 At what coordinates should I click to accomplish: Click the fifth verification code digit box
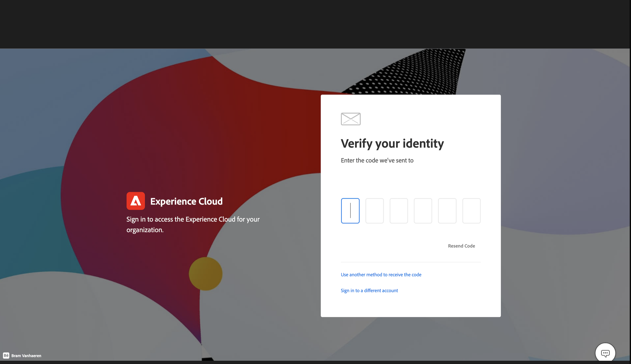point(447,211)
